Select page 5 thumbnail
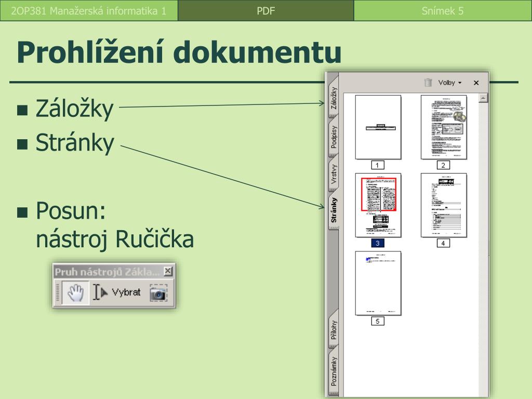 pyautogui.click(x=378, y=283)
